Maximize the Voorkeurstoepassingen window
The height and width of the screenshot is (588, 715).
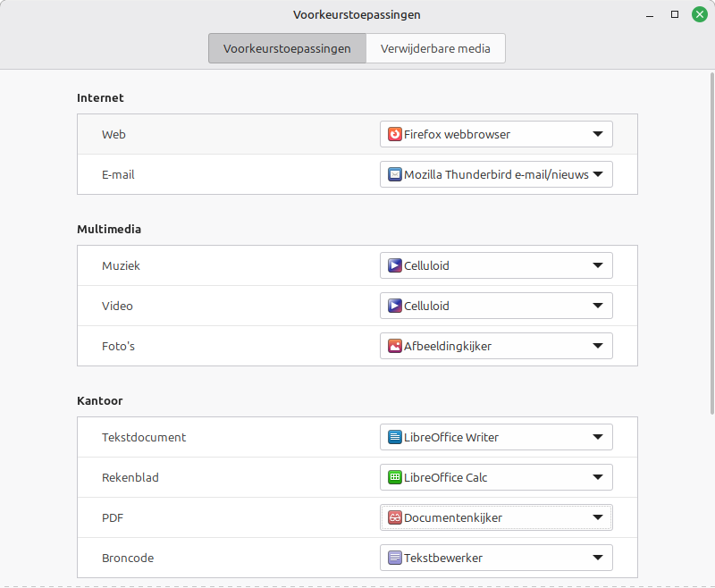click(x=675, y=14)
